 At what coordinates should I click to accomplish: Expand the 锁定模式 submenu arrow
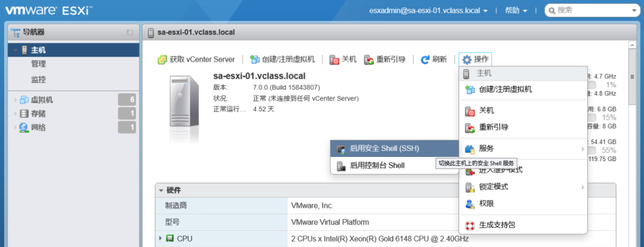click(x=583, y=187)
